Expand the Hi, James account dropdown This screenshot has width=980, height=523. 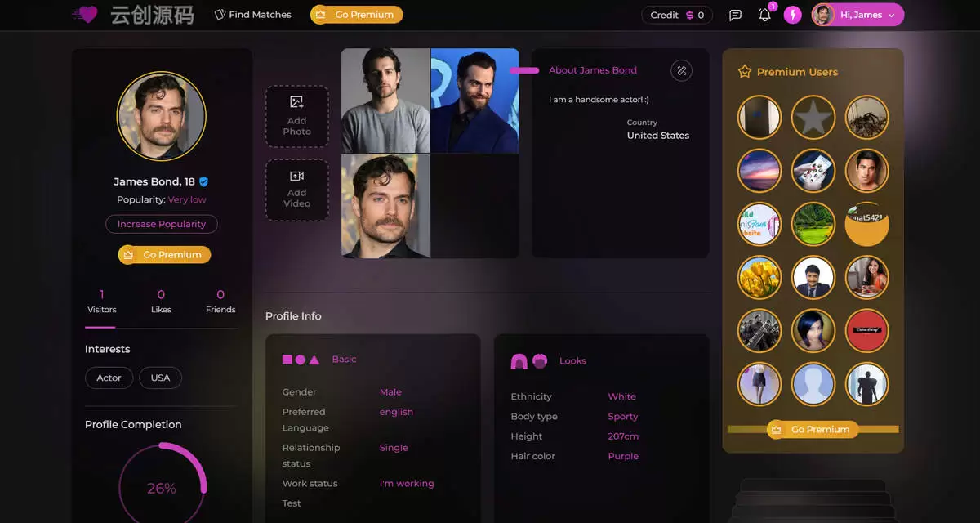coord(857,15)
